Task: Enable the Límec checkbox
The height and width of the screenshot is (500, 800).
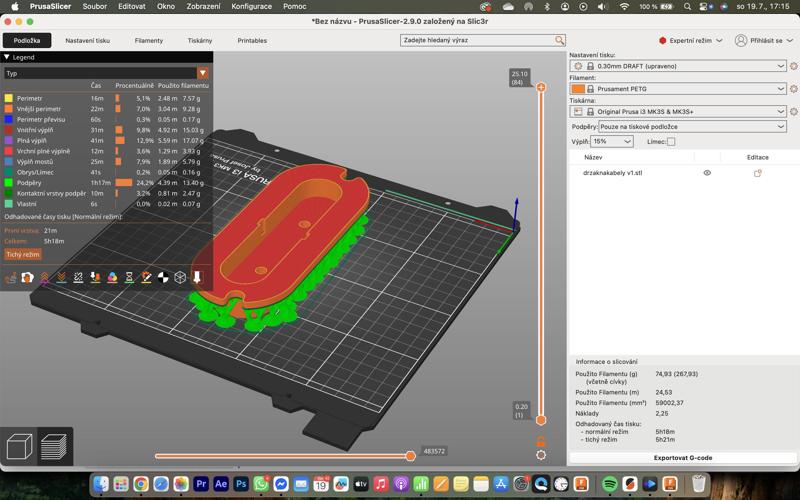Action: (671, 142)
